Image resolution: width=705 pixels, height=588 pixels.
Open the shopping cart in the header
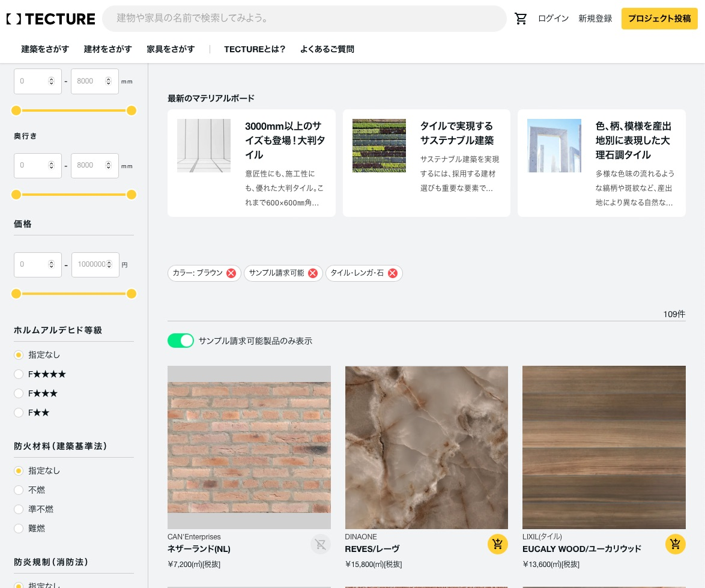coord(521,19)
